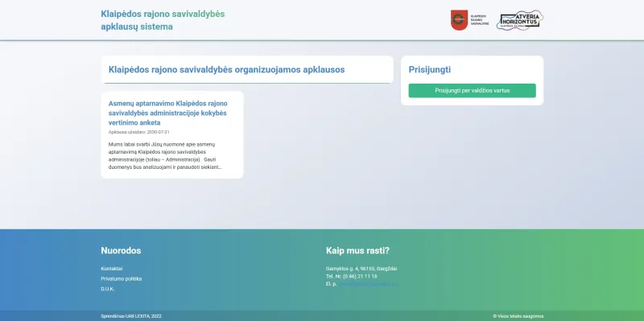644x321 pixels.
Task: Open the site title Klaipėdos rajono savivaldybės apklausų sistema
Action: [x=163, y=20]
